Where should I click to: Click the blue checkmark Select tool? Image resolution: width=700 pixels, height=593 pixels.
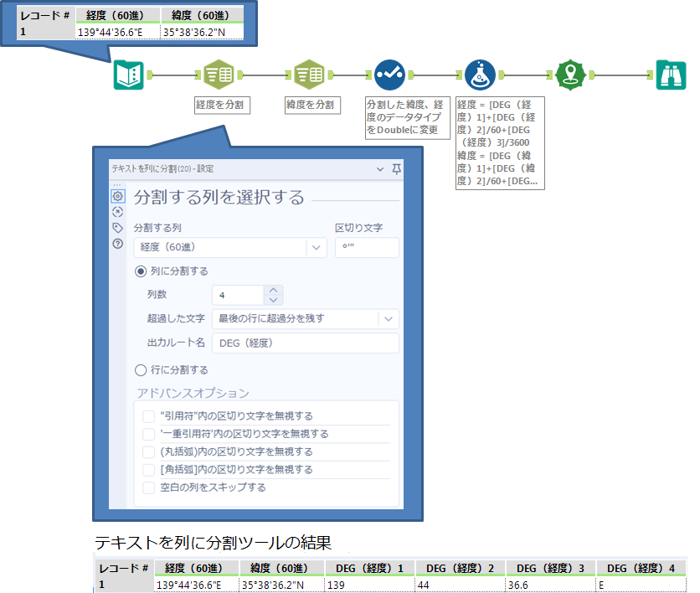391,74
